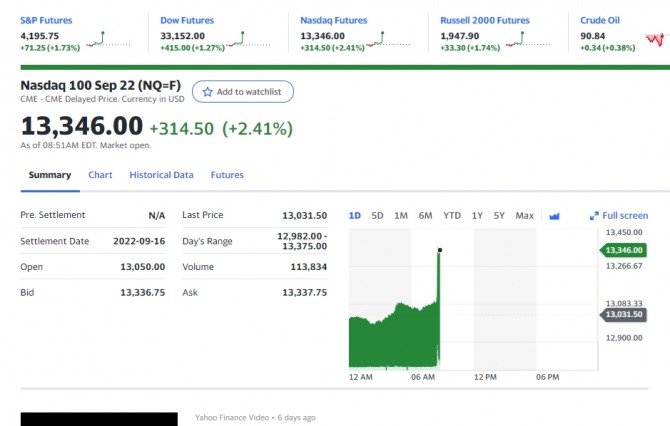This screenshot has height=426, width=670.
Task: Pick the 5Y chart range
Action: click(x=499, y=215)
